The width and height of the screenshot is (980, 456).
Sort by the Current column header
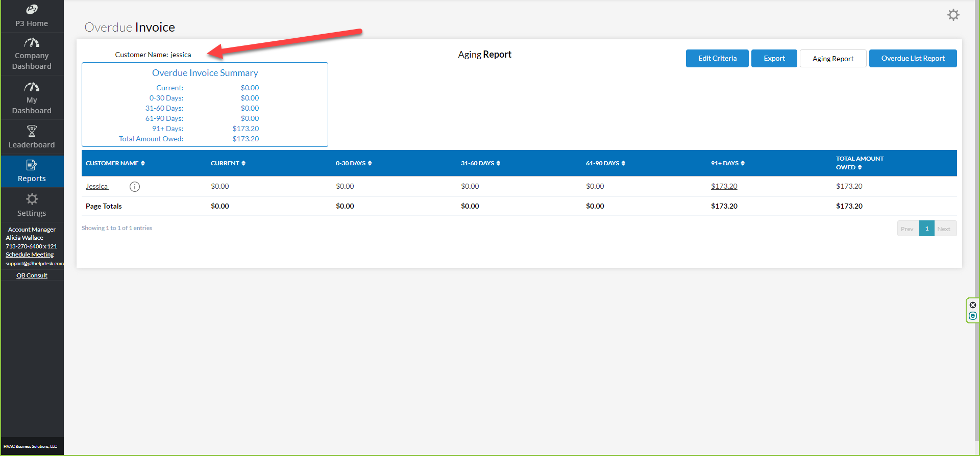click(228, 163)
